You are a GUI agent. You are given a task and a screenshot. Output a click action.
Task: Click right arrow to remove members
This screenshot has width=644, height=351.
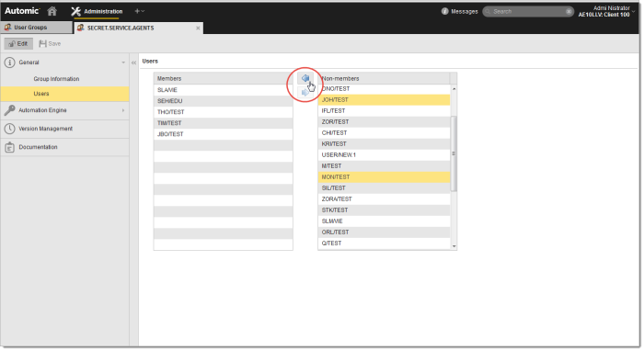click(305, 93)
